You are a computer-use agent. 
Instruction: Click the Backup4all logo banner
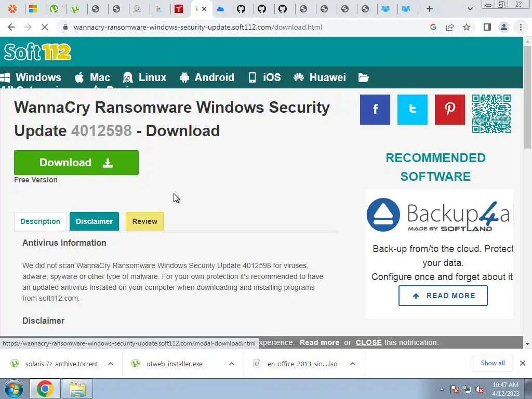click(x=440, y=215)
